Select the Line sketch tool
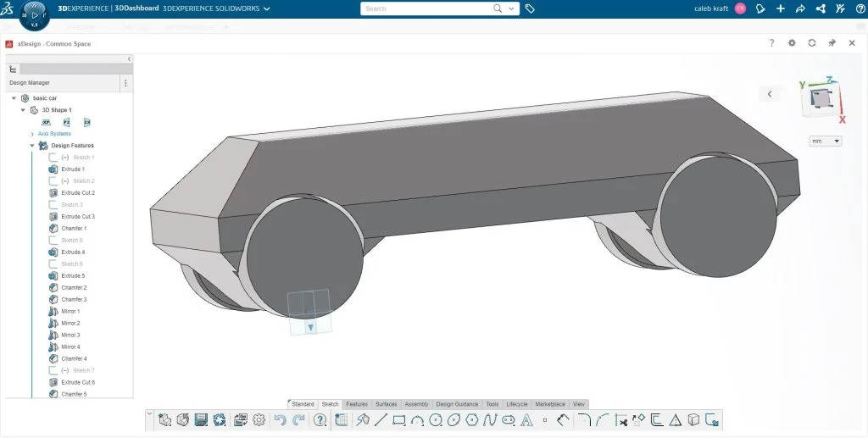The image size is (868, 438). pyautogui.click(x=381, y=420)
